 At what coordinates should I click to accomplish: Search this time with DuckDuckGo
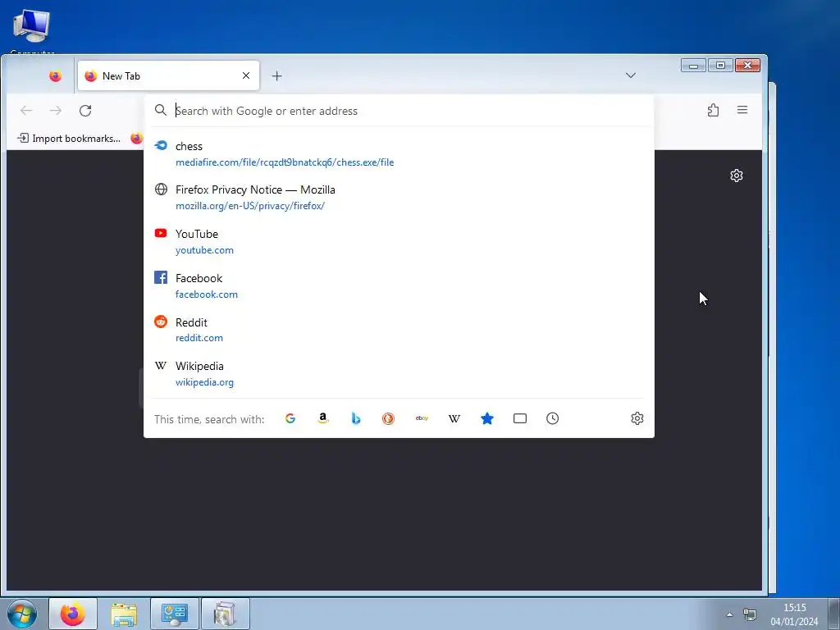388,418
